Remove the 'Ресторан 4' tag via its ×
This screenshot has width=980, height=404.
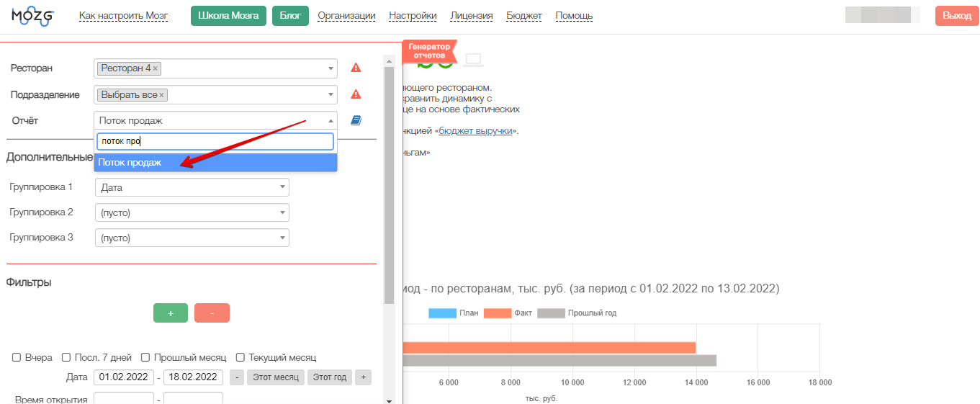point(156,68)
